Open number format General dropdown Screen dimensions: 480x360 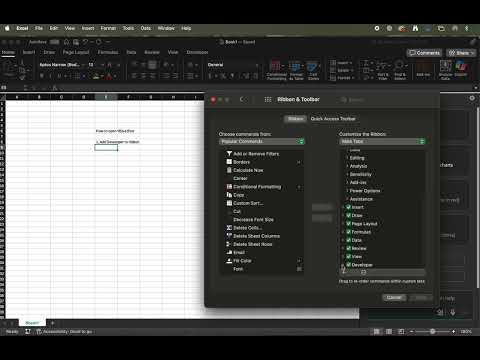pyautogui.click(x=233, y=65)
